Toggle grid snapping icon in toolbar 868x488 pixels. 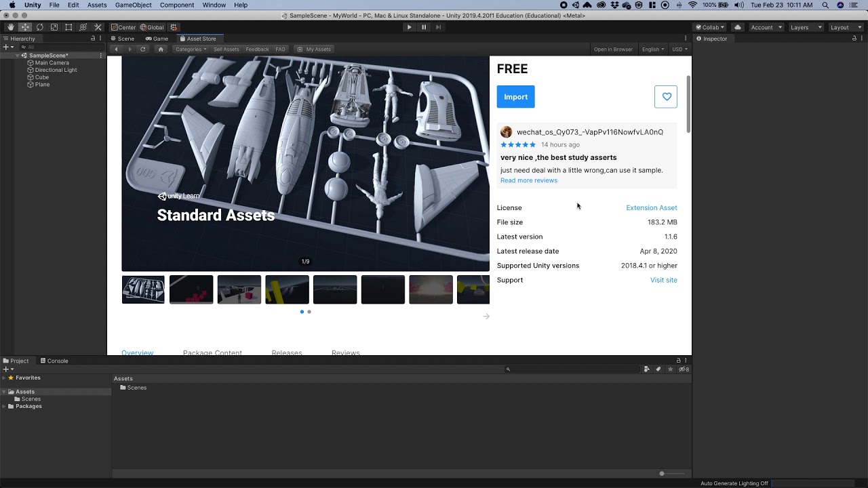click(174, 27)
